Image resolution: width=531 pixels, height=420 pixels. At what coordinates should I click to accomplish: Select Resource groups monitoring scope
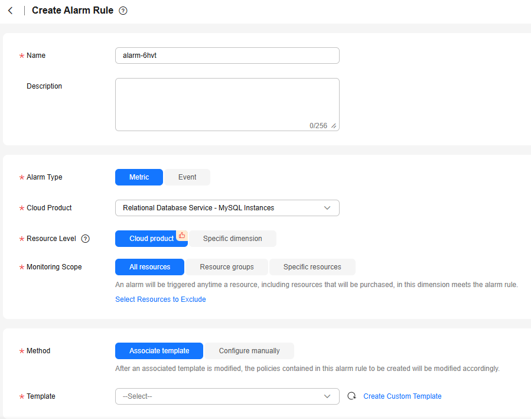[227, 267]
